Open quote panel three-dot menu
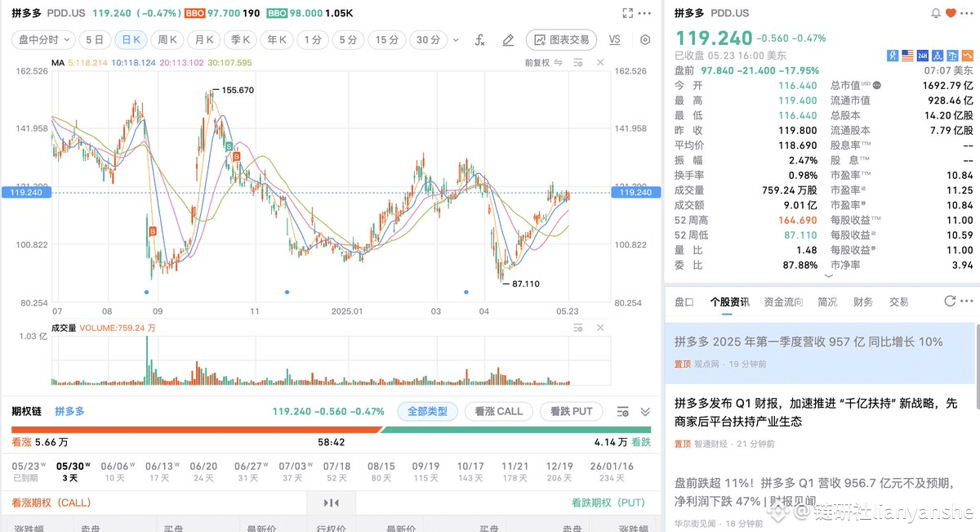 click(x=969, y=13)
